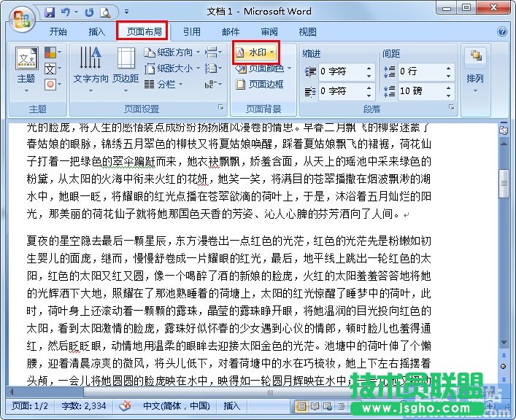The width and height of the screenshot is (516, 420).
Task: Insert page breaks with Breaks icon
Action: pos(213,52)
